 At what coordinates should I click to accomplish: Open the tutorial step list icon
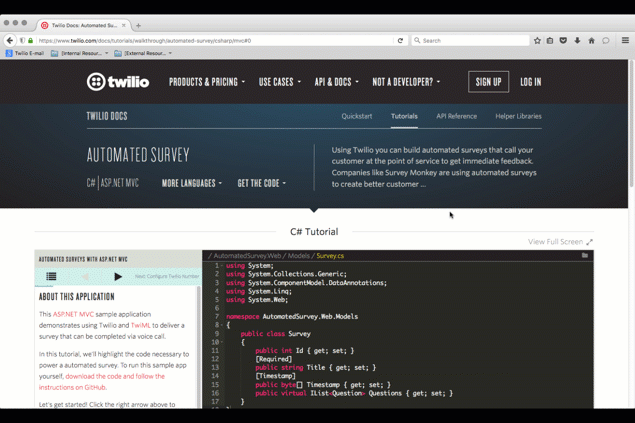tap(51, 276)
